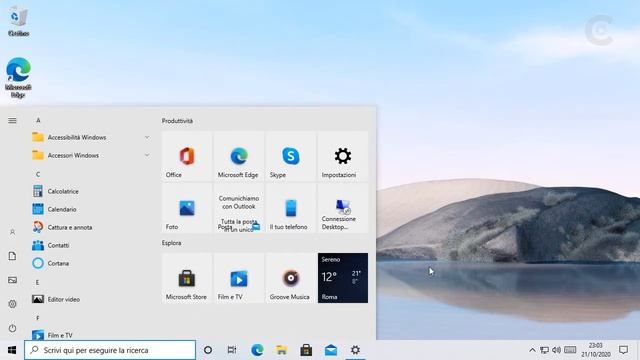Open Microsoft Edge from taskbar
This screenshot has width=640, height=360.
click(257, 350)
